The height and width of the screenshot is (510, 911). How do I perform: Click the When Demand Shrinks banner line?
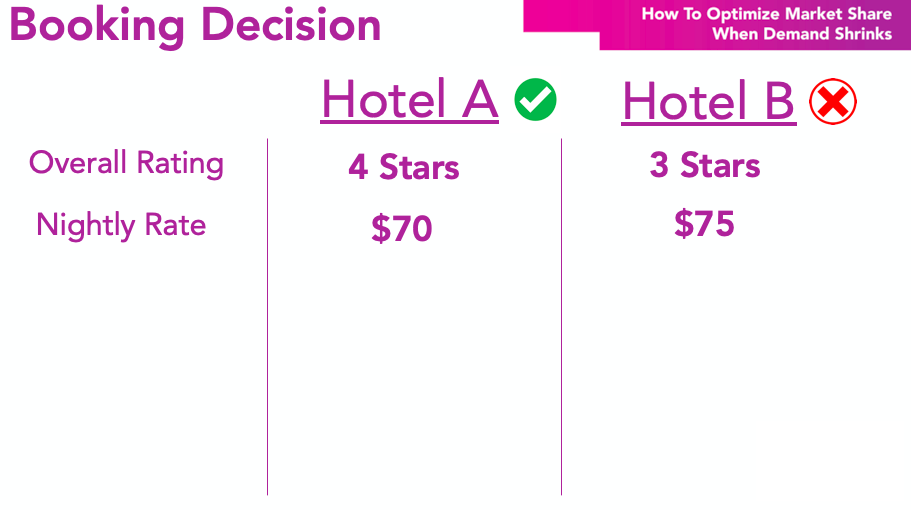pyautogui.click(x=802, y=34)
